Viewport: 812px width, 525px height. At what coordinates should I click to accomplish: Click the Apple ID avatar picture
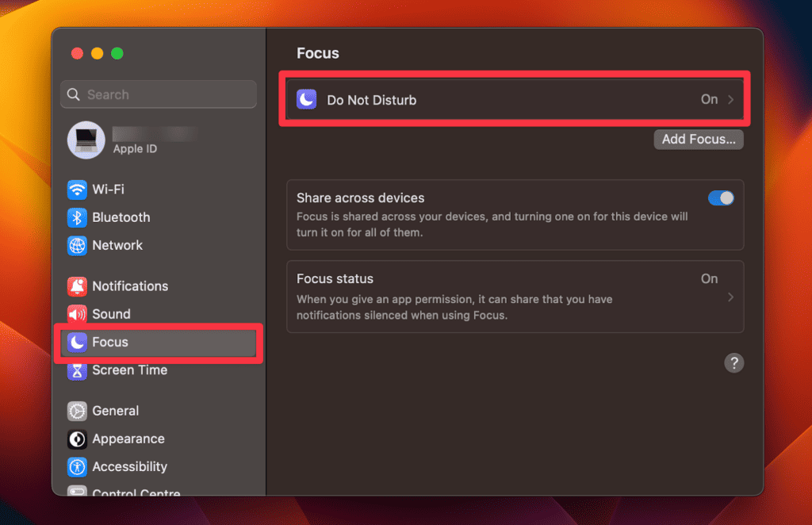click(x=86, y=140)
